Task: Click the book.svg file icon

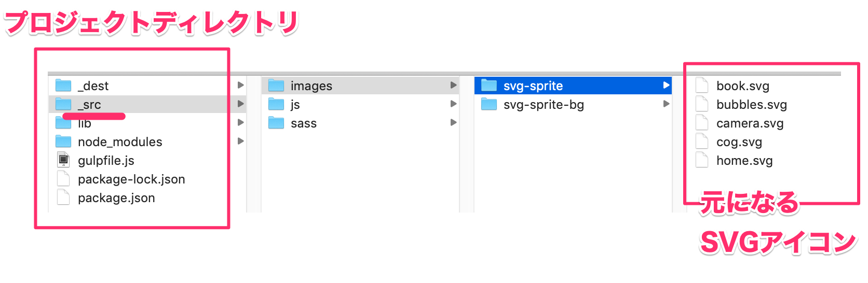Action: [702, 85]
